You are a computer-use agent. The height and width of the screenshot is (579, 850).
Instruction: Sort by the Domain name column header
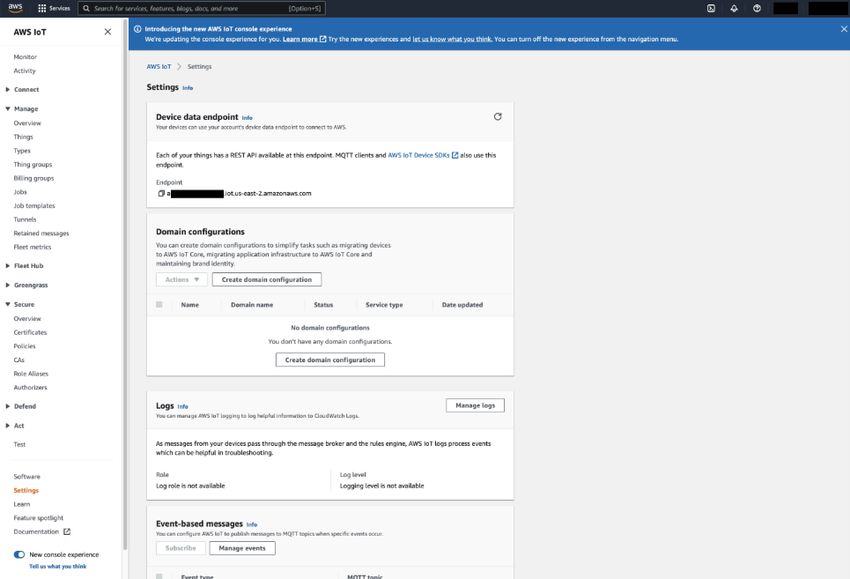(252, 305)
